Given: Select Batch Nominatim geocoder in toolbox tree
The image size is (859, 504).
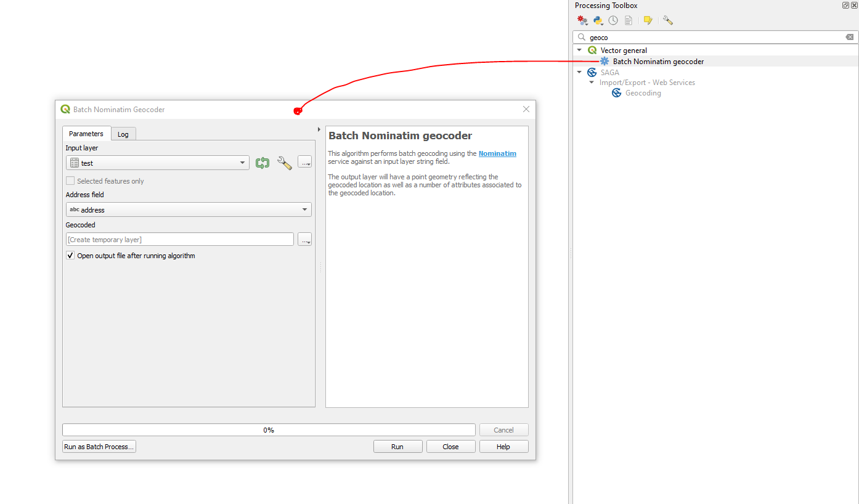Looking at the screenshot, I should 658,62.
